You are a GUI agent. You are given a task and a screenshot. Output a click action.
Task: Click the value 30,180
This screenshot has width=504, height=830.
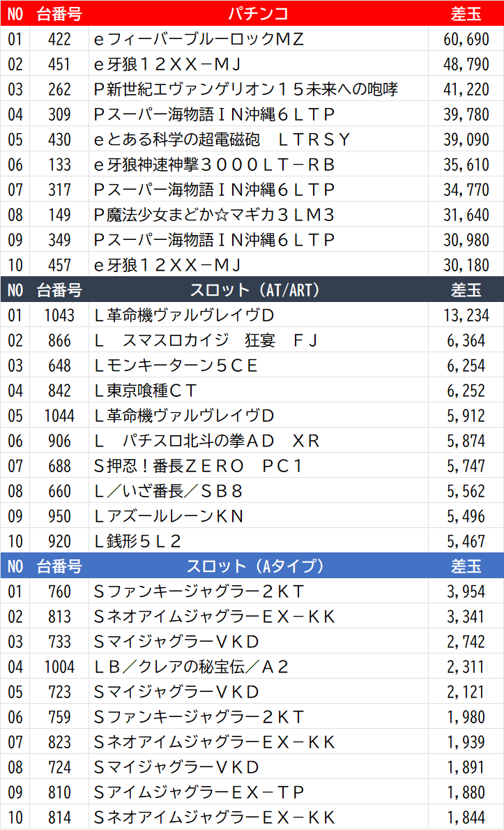point(466,265)
